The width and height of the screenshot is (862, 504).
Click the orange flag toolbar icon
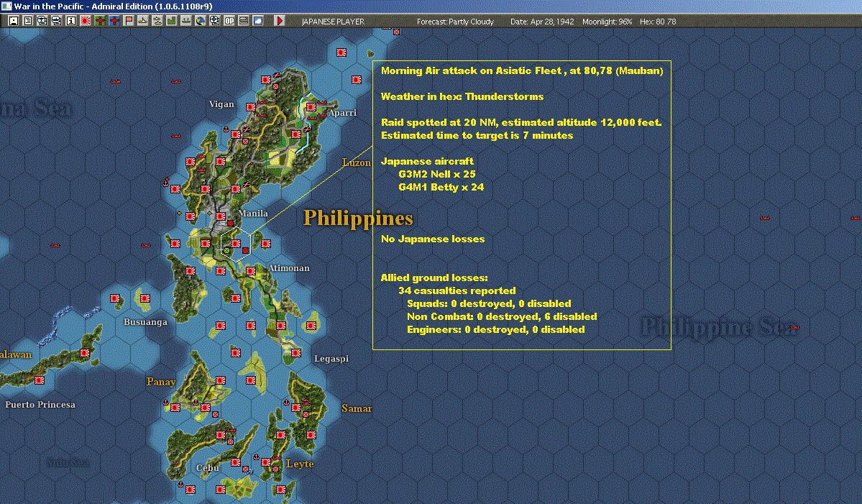(129, 21)
